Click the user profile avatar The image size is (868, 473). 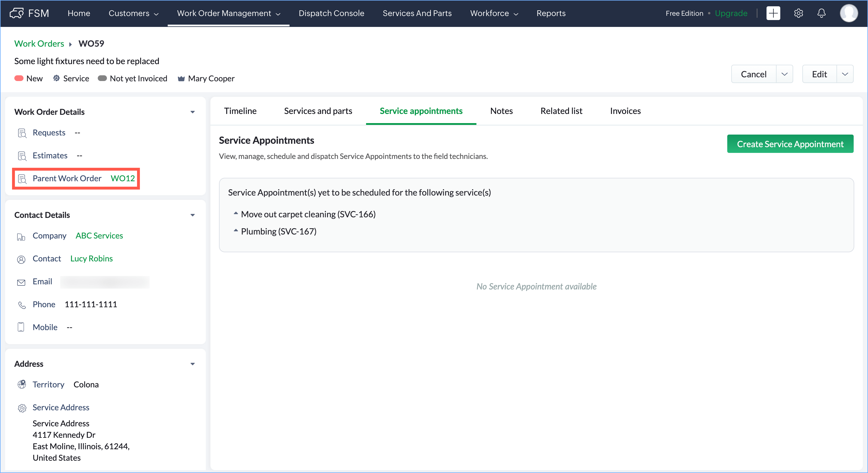849,13
